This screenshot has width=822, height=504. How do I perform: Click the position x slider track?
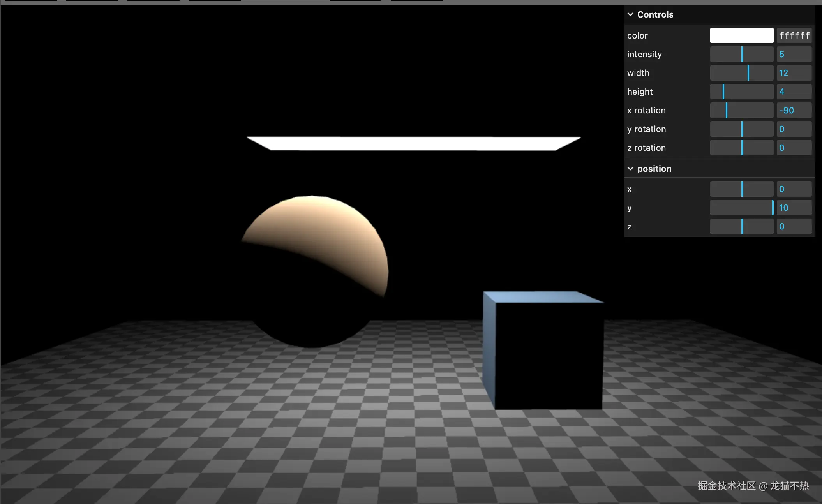pos(741,189)
